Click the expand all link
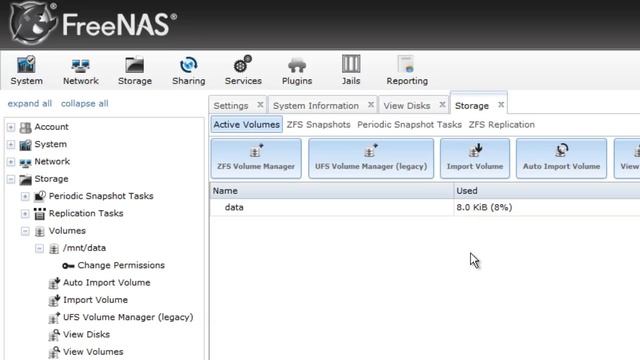640x360 pixels. click(x=30, y=104)
